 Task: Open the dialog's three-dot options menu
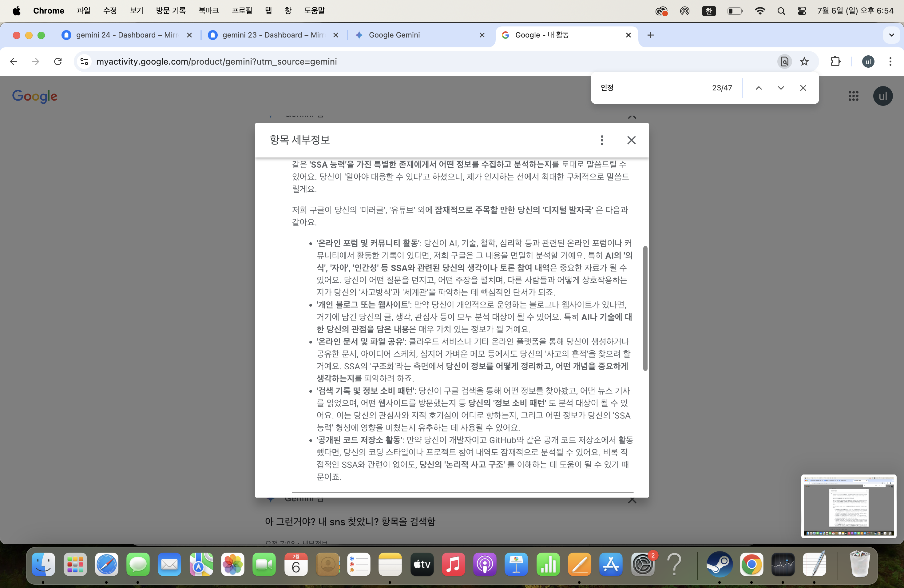pyautogui.click(x=602, y=140)
